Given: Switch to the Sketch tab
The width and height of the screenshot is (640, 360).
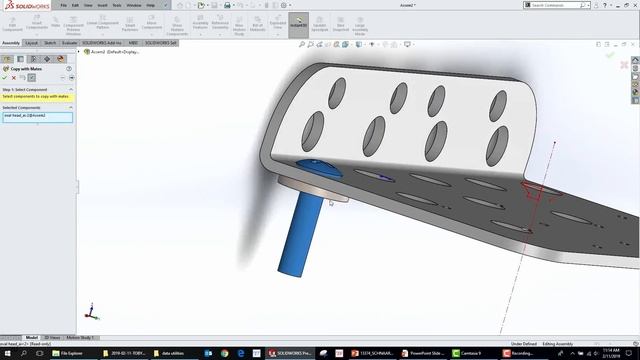Looking at the screenshot, I should (50, 43).
